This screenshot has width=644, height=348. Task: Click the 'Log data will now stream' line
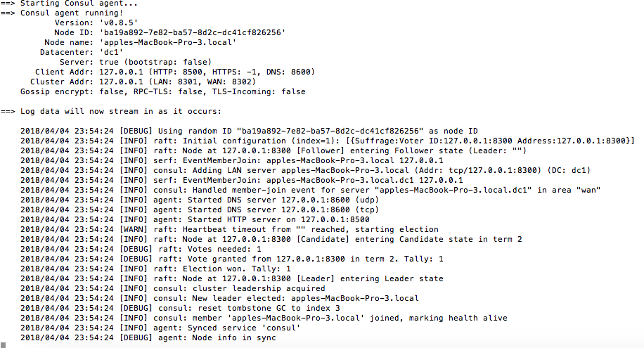point(111,111)
